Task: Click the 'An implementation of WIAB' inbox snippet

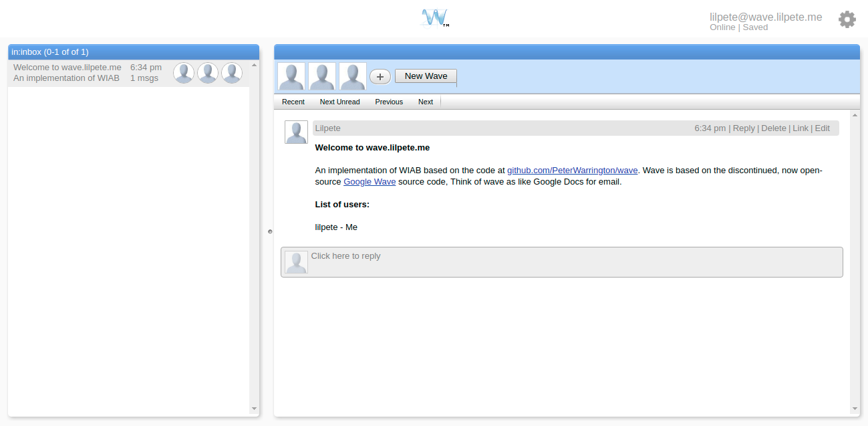Action: [66, 78]
